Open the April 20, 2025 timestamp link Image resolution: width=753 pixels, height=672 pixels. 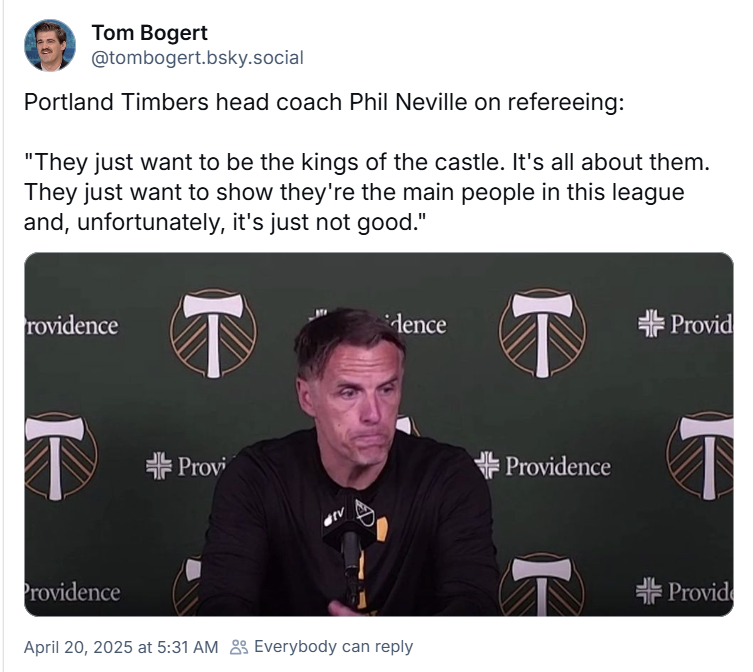click(x=120, y=647)
